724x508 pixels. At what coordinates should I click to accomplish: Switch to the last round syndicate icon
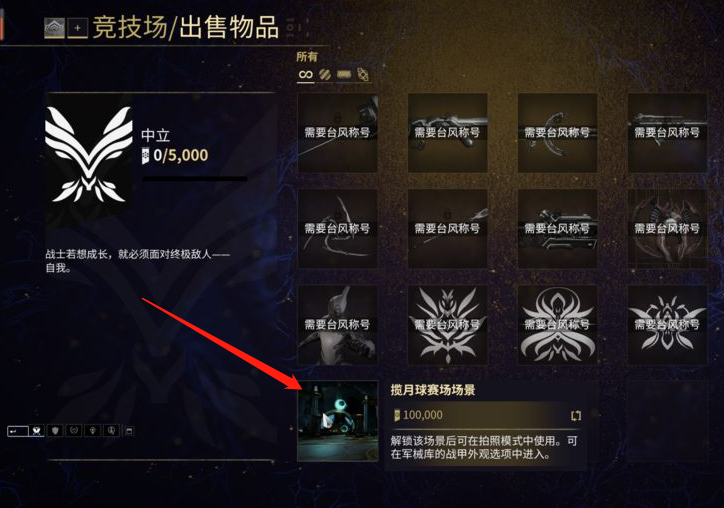tap(111, 431)
